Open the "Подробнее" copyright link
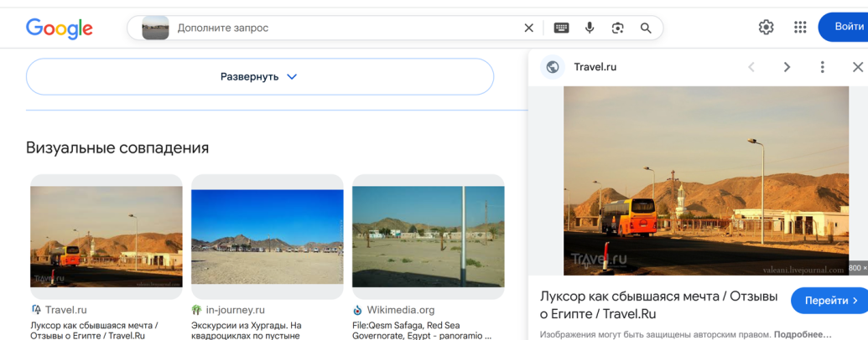The image size is (868, 340). [x=803, y=334]
